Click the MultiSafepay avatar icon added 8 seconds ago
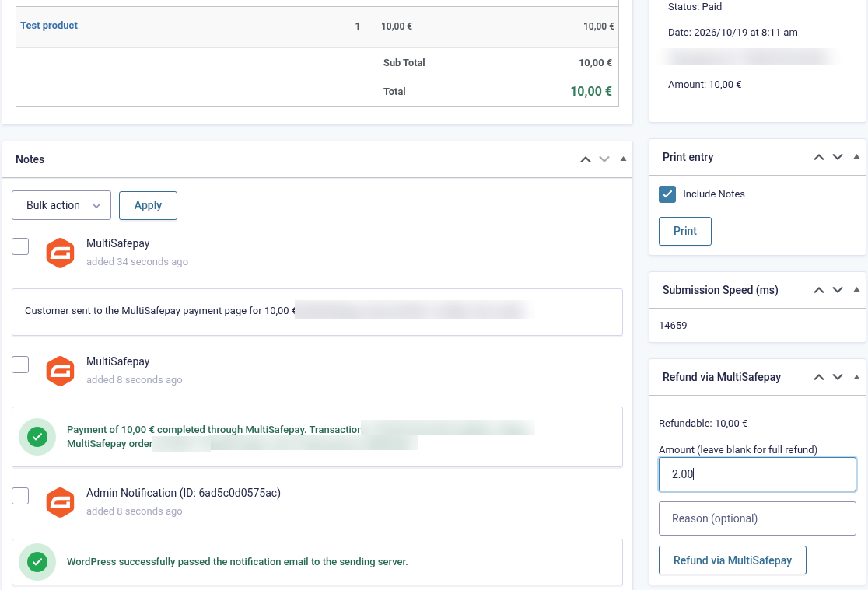This screenshot has height=590, width=868. point(60,371)
